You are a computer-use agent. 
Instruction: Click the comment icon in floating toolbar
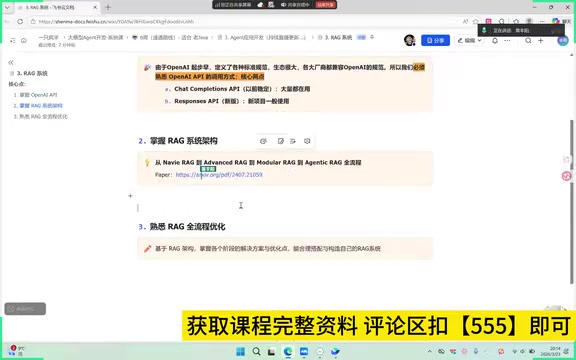(x=307, y=141)
